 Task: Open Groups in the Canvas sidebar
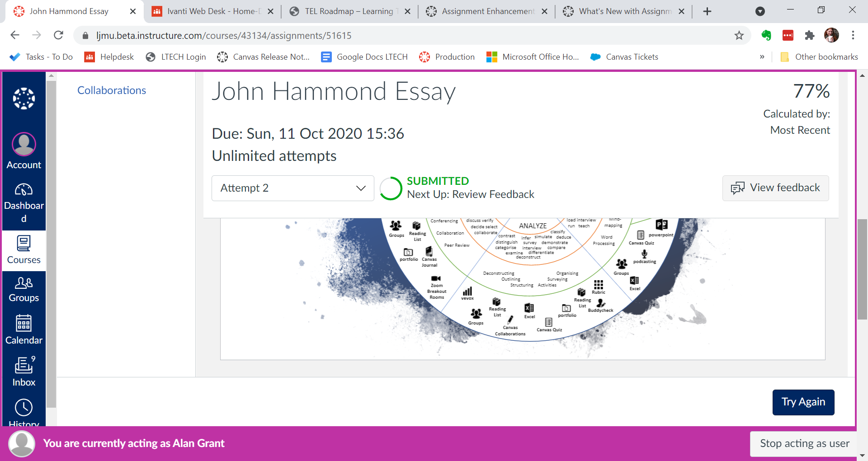24,290
